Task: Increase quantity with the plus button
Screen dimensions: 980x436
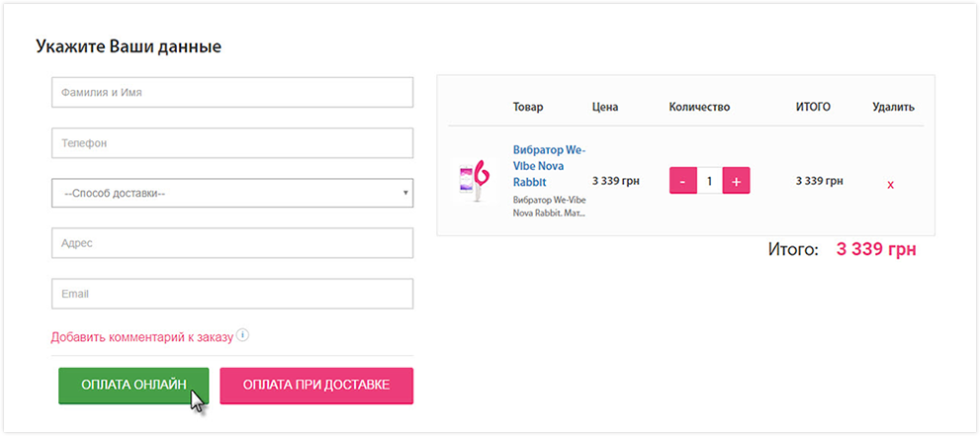Action: (x=736, y=182)
